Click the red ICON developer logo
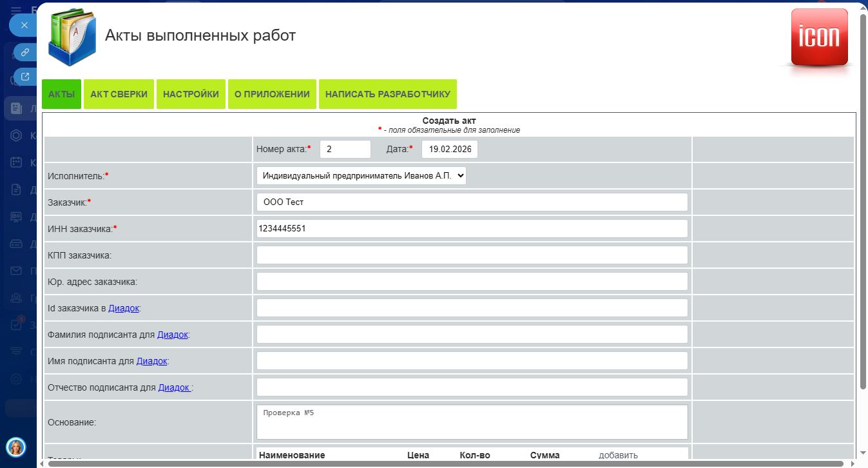The width and height of the screenshot is (868, 468). pos(819,38)
